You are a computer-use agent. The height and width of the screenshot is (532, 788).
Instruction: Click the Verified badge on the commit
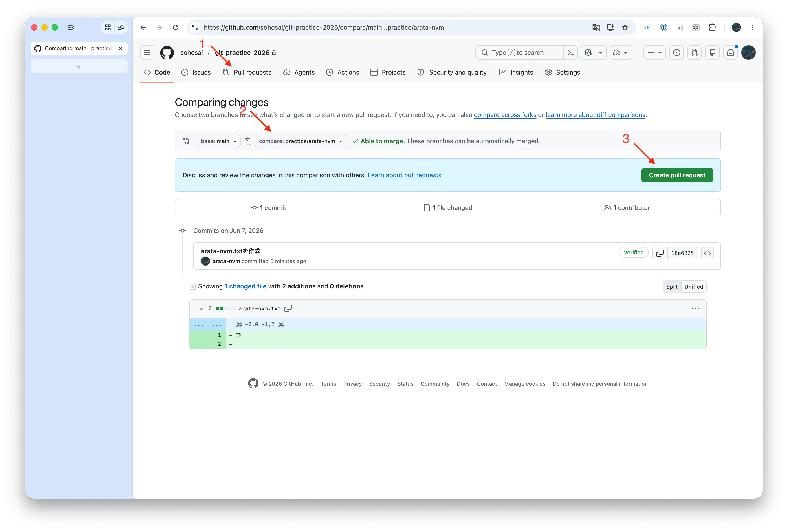tap(633, 253)
